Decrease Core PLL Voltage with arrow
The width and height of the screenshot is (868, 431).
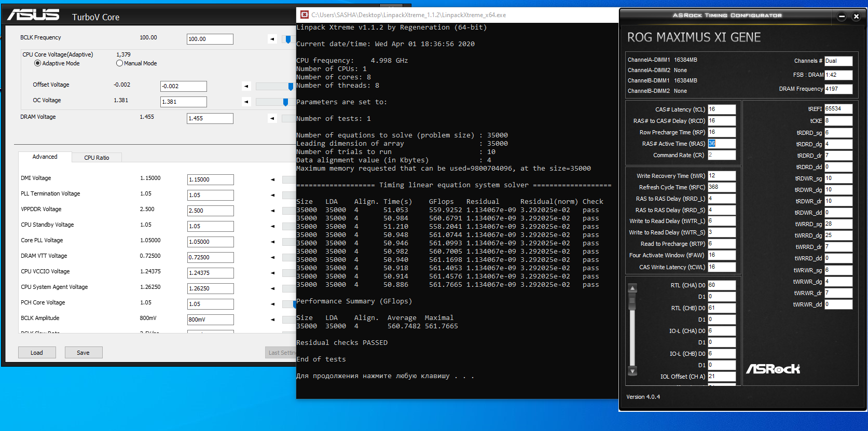272,242
